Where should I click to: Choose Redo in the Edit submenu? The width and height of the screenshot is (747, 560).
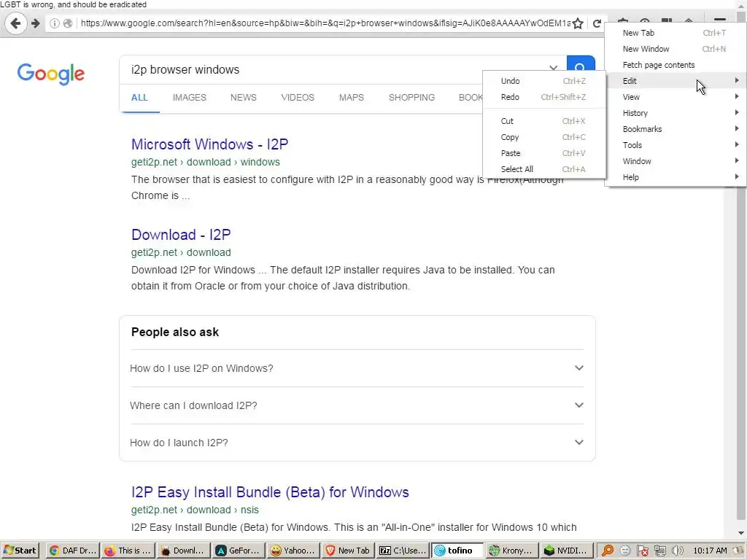(x=544, y=97)
